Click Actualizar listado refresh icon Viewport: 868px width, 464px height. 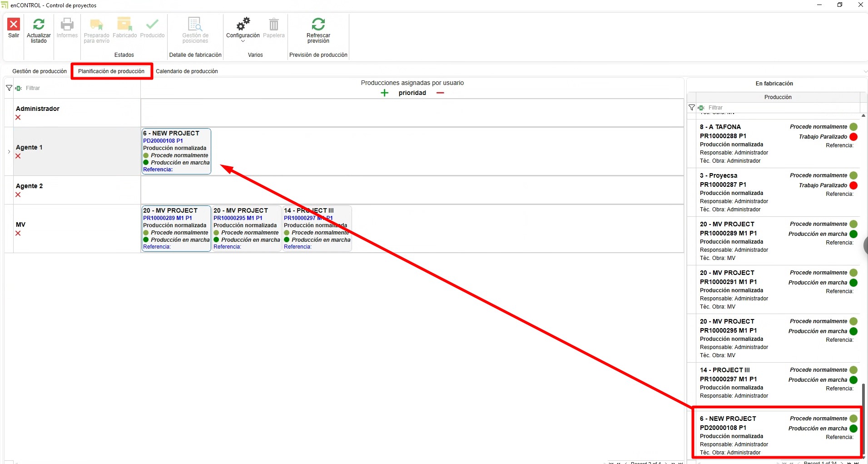pyautogui.click(x=39, y=24)
